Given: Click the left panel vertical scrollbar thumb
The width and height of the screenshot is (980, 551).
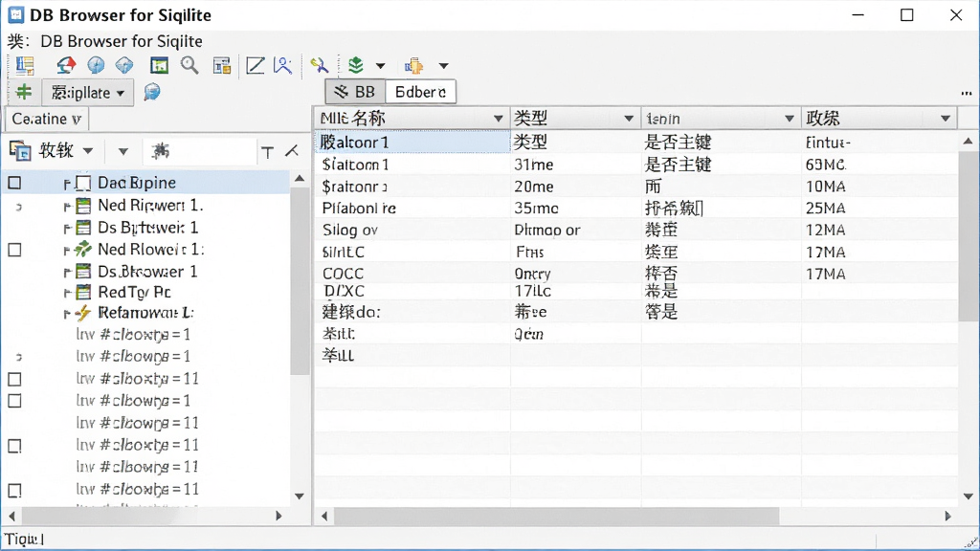Looking at the screenshot, I should tap(301, 280).
